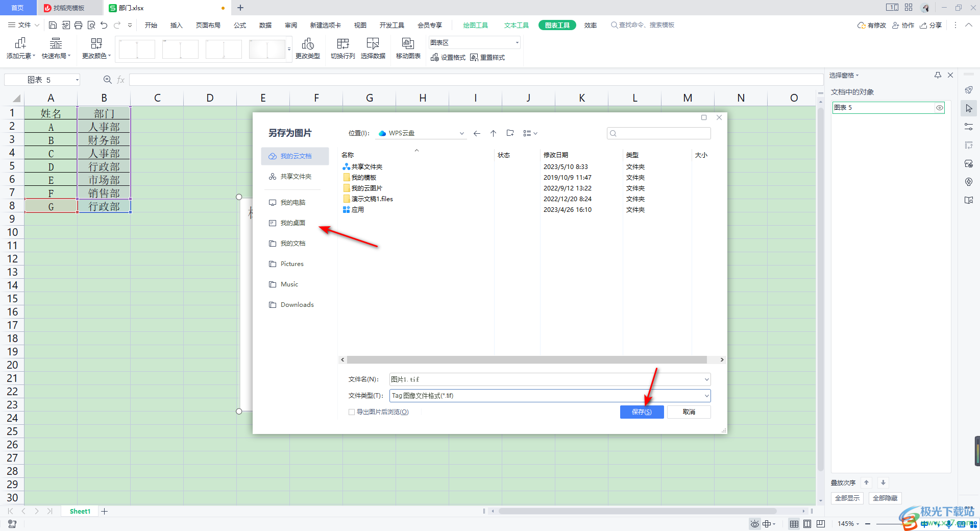Switch to 图表工具 ribbon tab
980x531 pixels.
click(x=557, y=25)
